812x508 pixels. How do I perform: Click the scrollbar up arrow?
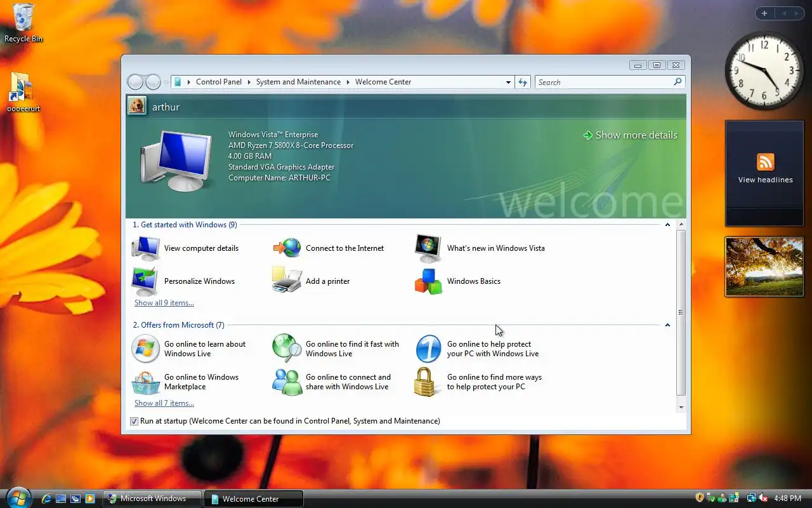coord(681,225)
